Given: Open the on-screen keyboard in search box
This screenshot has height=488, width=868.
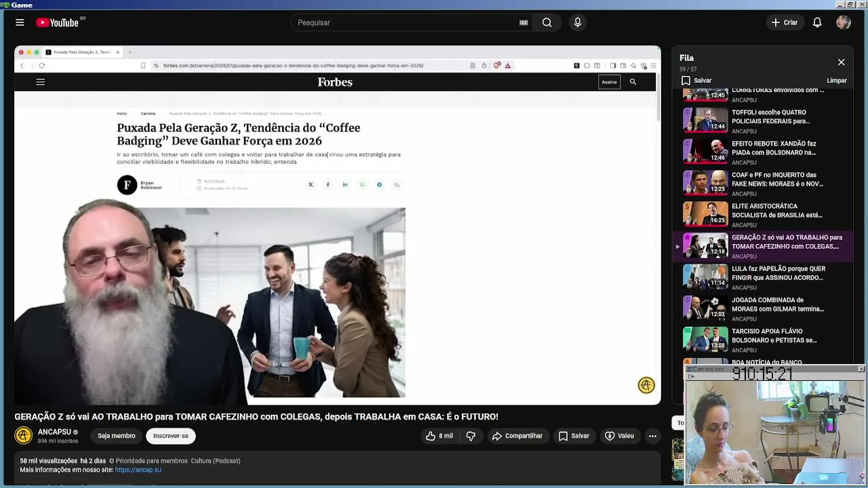Looking at the screenshot, I should [524, 22].
